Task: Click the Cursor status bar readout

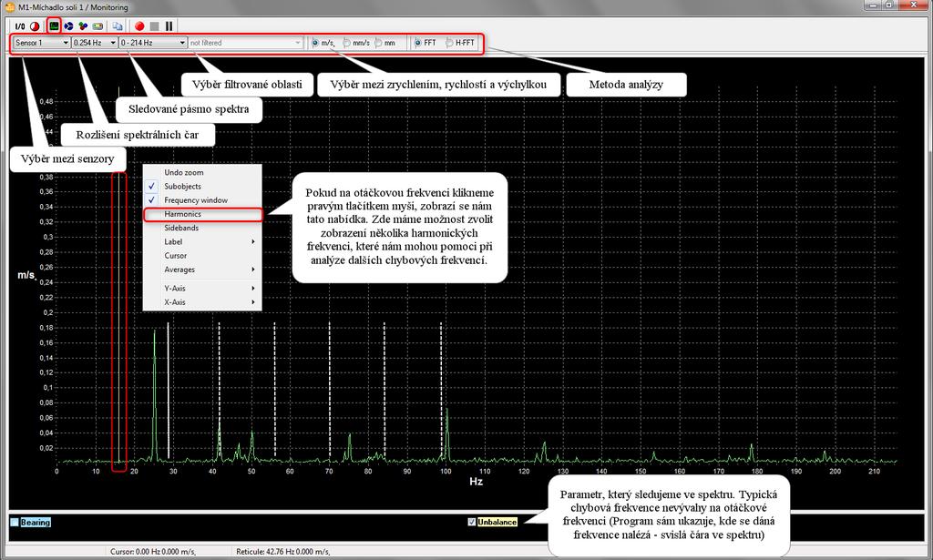Action: [153, 552]
